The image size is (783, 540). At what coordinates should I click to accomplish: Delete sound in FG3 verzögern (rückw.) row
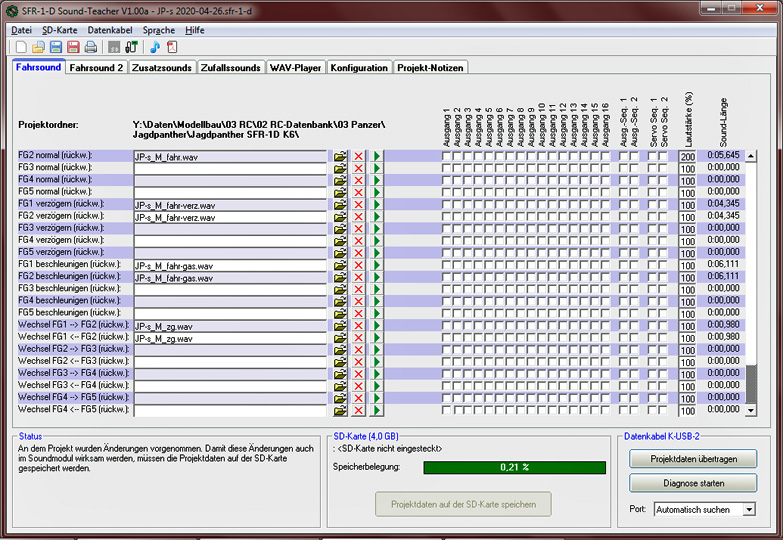tap(358, 229)
